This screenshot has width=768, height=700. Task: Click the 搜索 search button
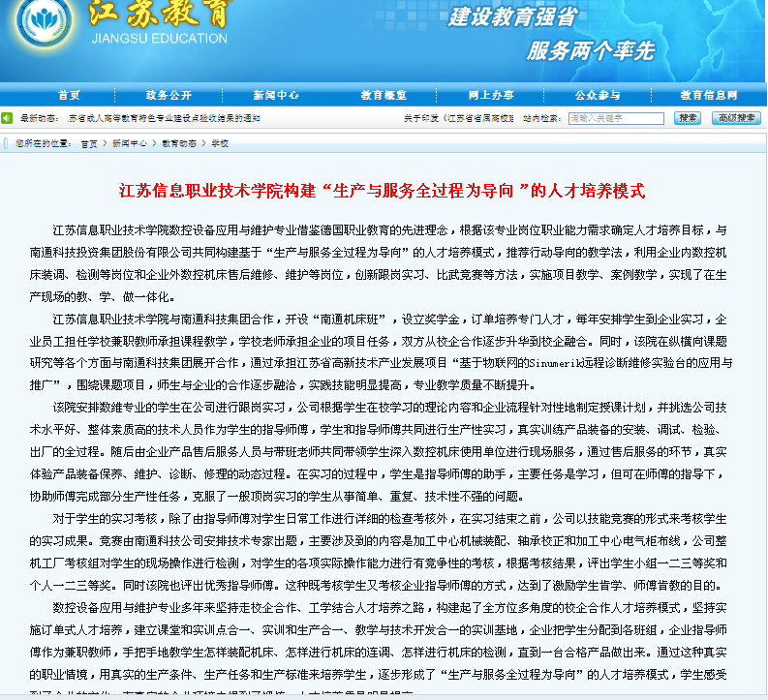pyautogui.click(x=688, y=118)
